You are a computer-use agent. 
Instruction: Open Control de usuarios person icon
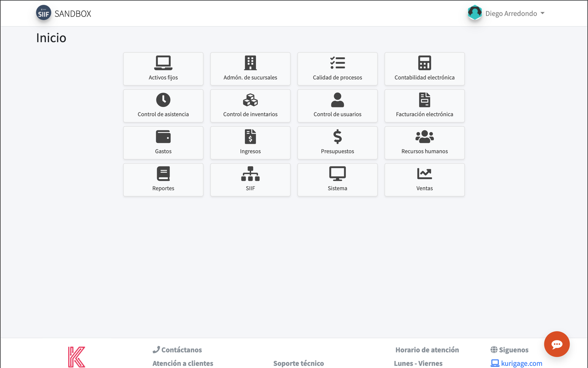337,100
